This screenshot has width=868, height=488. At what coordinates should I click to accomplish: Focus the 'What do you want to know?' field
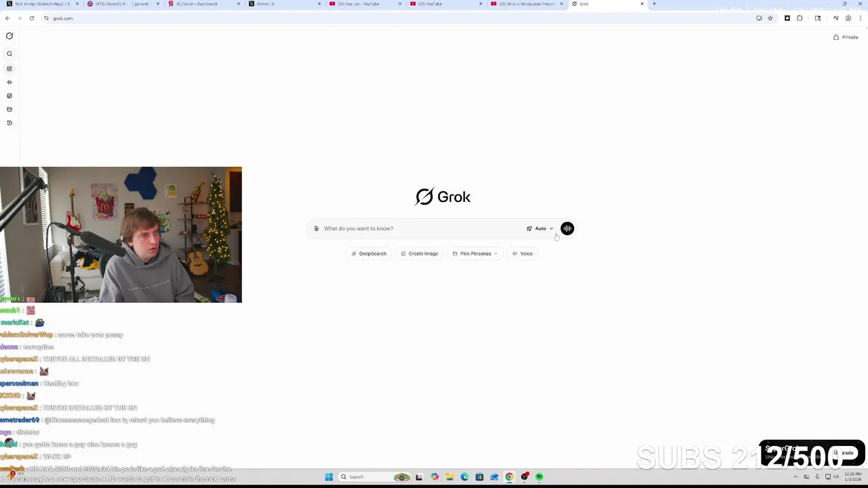(x=420, y=228)
